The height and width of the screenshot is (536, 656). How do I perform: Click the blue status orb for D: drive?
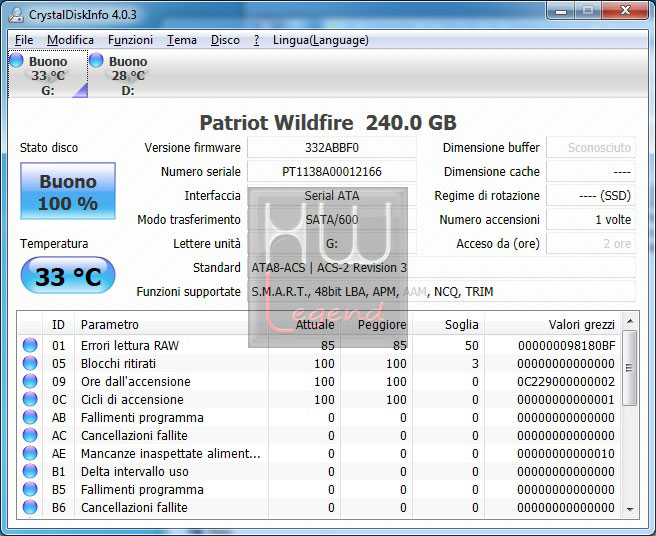tap(96, 60)
